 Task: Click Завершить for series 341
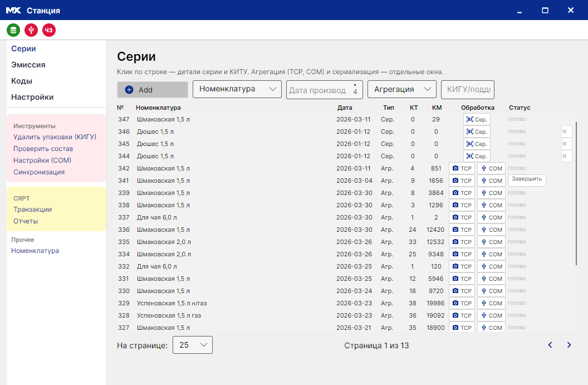527,180
